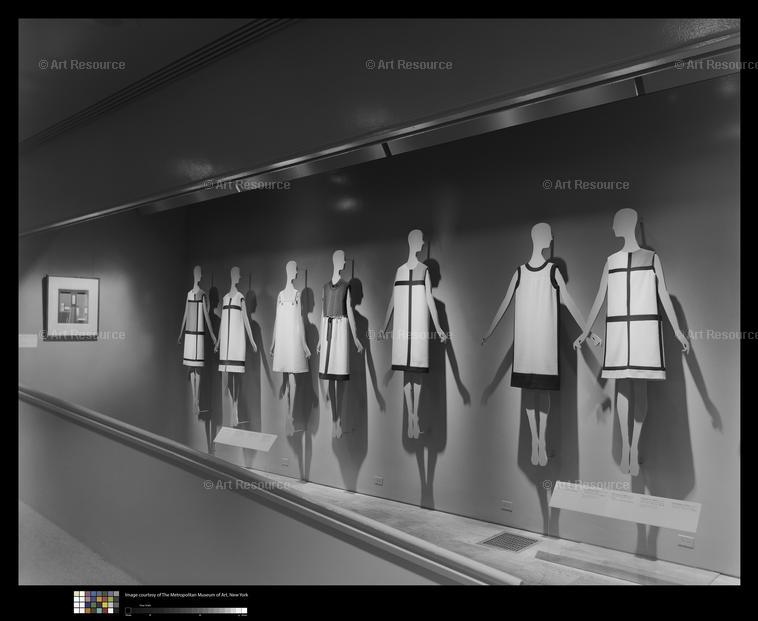Select the leftmost mannequin in the color-block dress
The image size is (758, 621).
pos(196,338)
